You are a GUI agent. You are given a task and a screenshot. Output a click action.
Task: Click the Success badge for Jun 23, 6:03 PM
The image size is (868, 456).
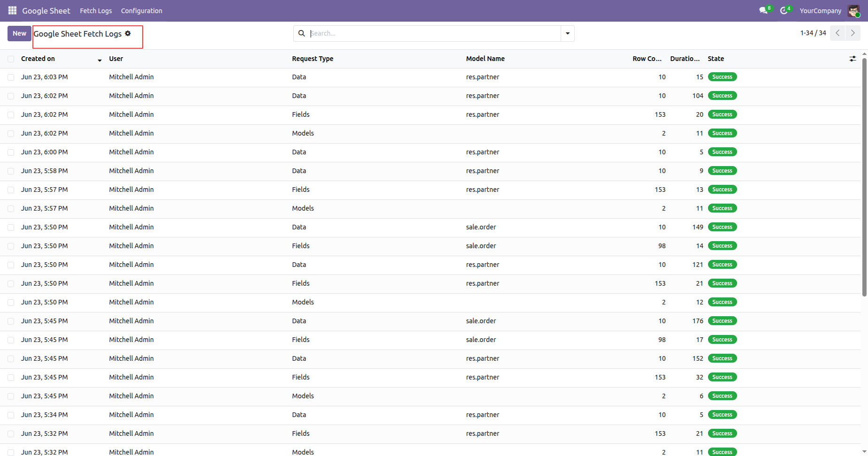click(722, 77)
